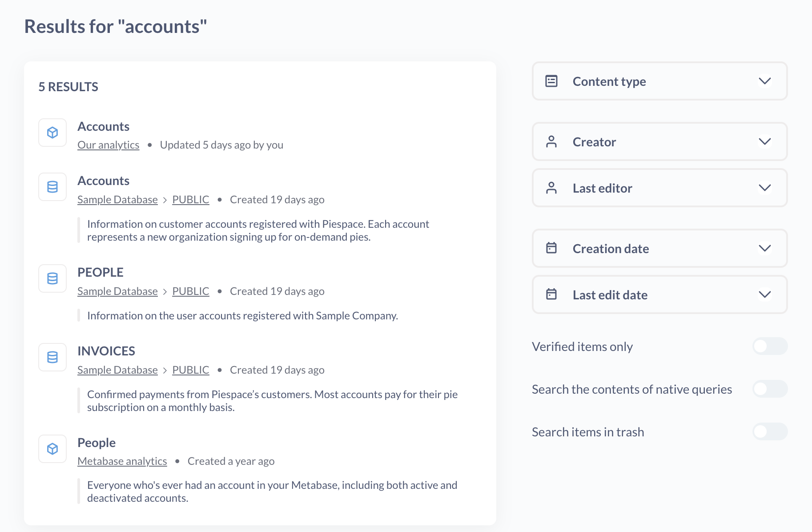Expand the Content type filter chevron
The image size is (812, 532).
tap(764, 81)
